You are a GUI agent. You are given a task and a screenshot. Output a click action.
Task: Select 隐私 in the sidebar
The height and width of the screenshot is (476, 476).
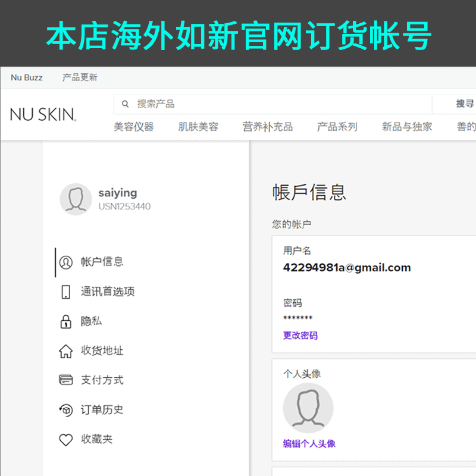click(x=91, y=321)
